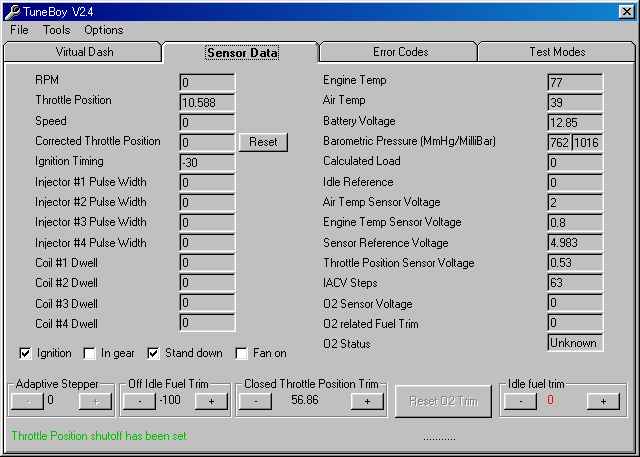Click the Battery Voltage value 12.85
The width and height of the screenshot is (640, 457).
(x=575, y=122)
